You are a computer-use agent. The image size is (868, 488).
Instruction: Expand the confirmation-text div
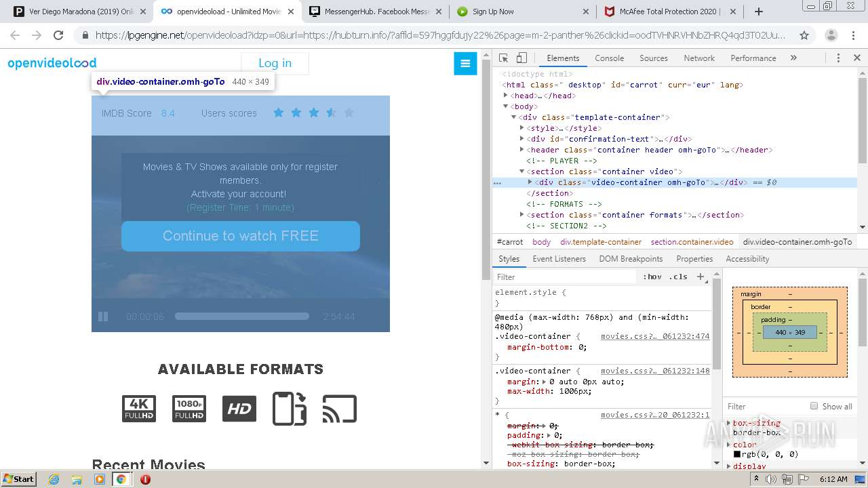pyautogui.click(x=521, y=139)
